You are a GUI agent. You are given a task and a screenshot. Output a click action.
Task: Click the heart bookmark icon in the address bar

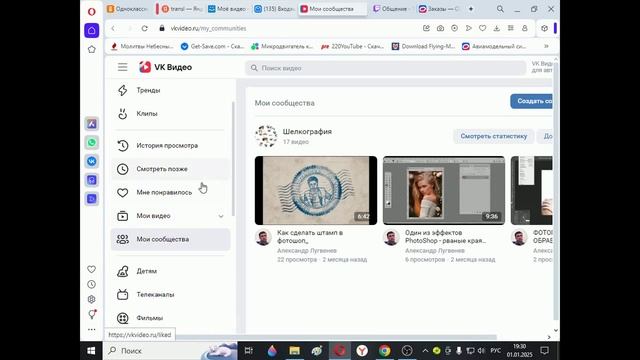[482, 28]
